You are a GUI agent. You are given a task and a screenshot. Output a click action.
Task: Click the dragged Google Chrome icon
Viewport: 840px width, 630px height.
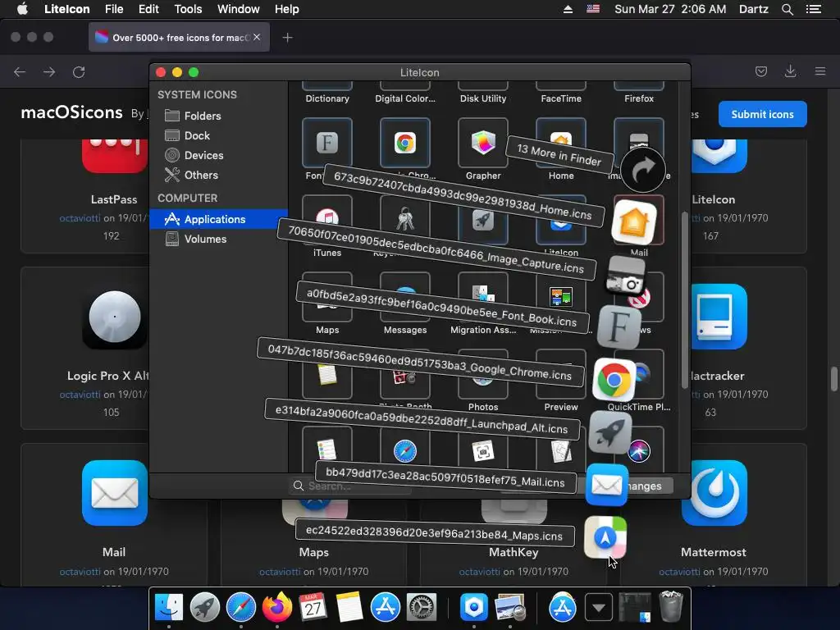click(x=614, y=380)
